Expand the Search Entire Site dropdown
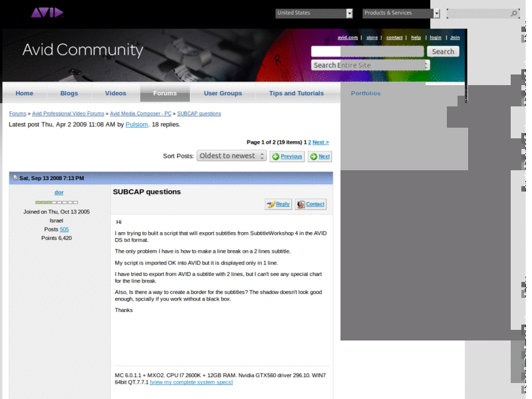 click(x=370, y=65)
